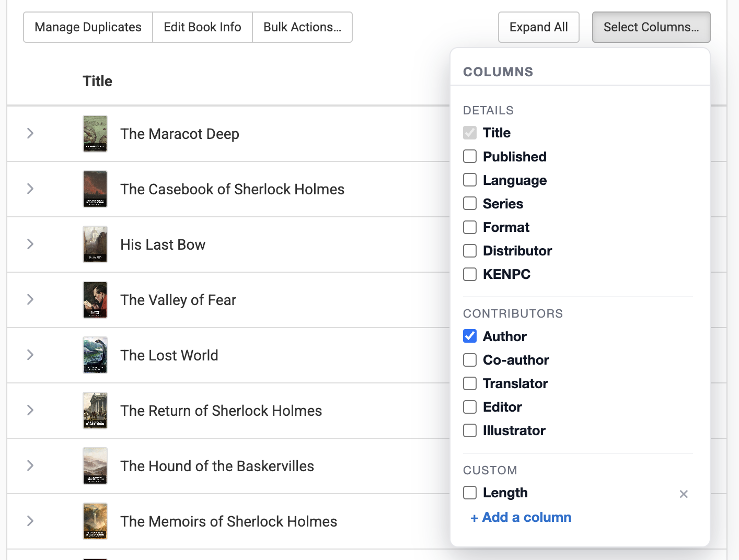739x560 pixels.
Task: Enable the Published column checkbox
Action: point(470,157)
